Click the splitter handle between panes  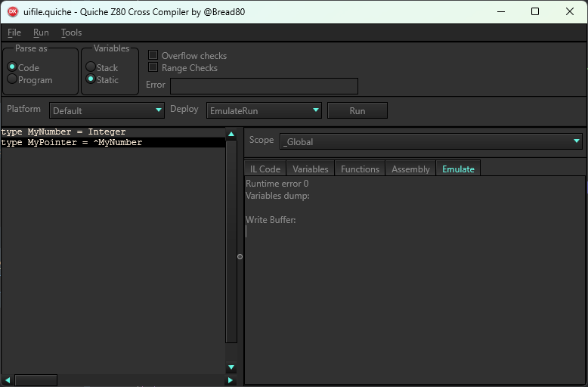click(x=240, y=257)
